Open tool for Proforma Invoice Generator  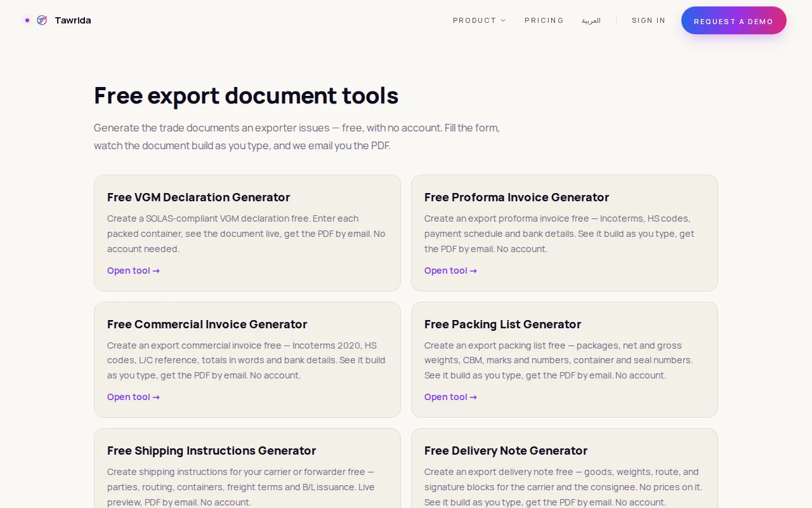450,271
